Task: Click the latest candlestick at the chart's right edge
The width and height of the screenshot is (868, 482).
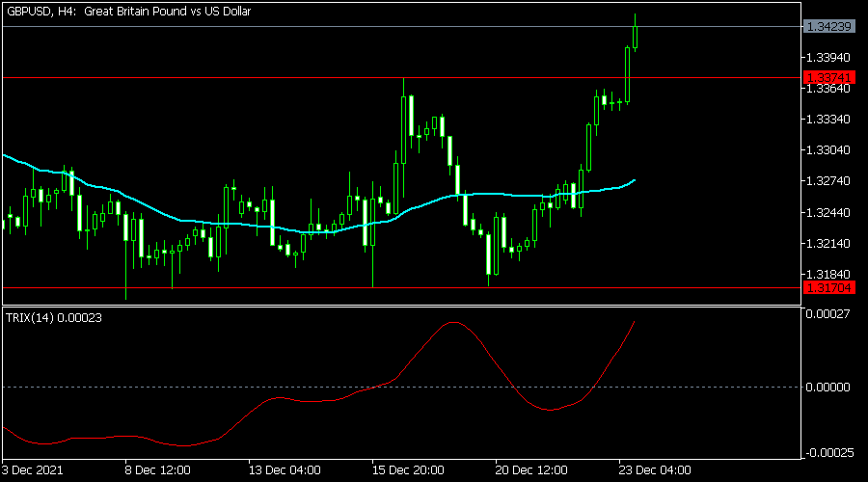Action: [x=635, y=38]
